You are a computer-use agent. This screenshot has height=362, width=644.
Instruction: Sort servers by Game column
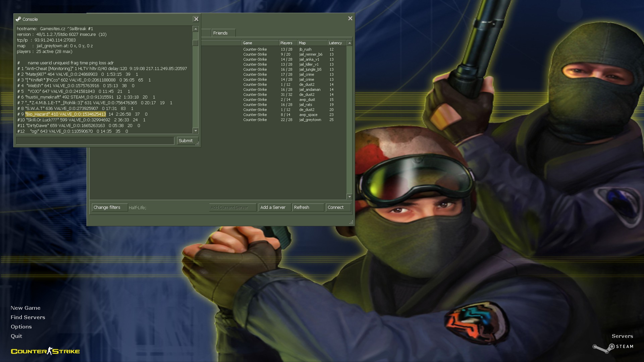(260, 43)
